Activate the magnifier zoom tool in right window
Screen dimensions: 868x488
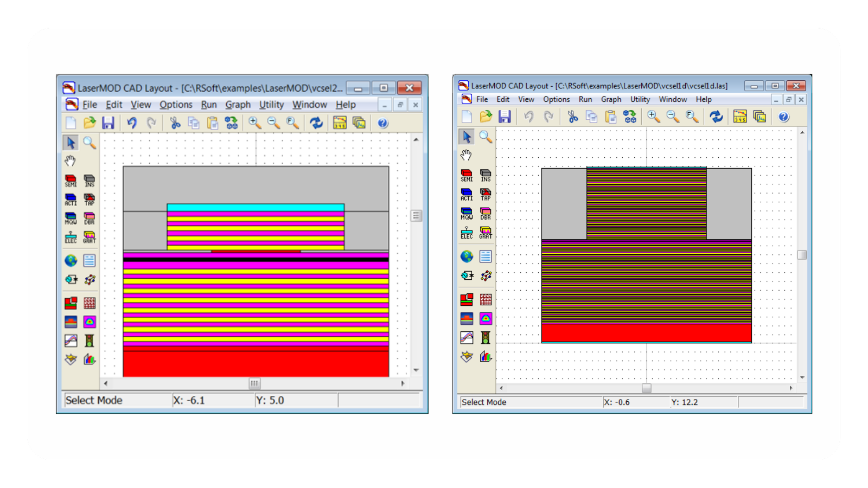pos(486,137)
